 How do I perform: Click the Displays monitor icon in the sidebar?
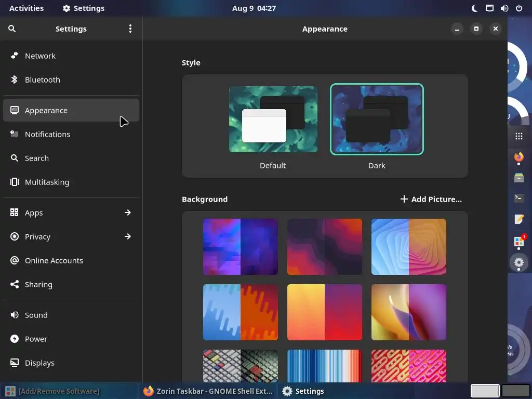coord(14,363)
